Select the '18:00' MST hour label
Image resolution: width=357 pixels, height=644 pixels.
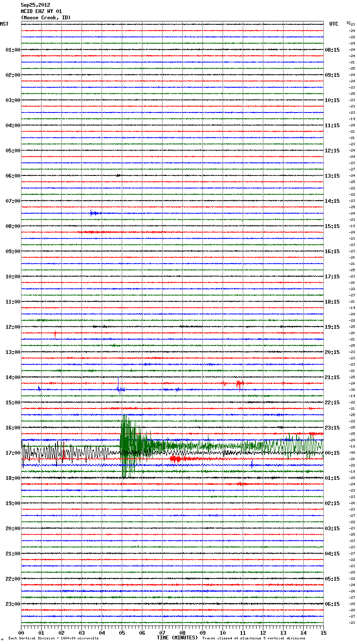click(x=13, y=478)
